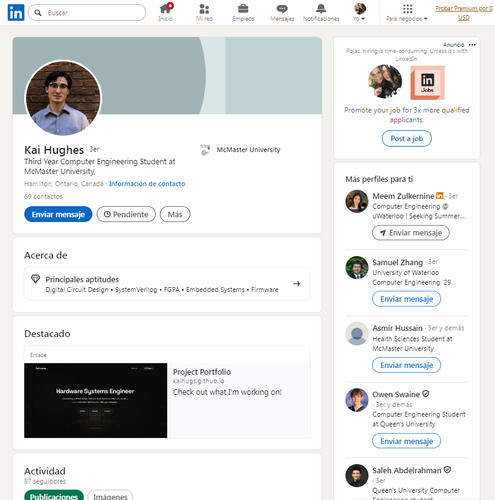Select Imágenes activity tab
Image resolution: width=495 pixels, height=500 pixels.
pyautogui.click(x=110, y=496)
